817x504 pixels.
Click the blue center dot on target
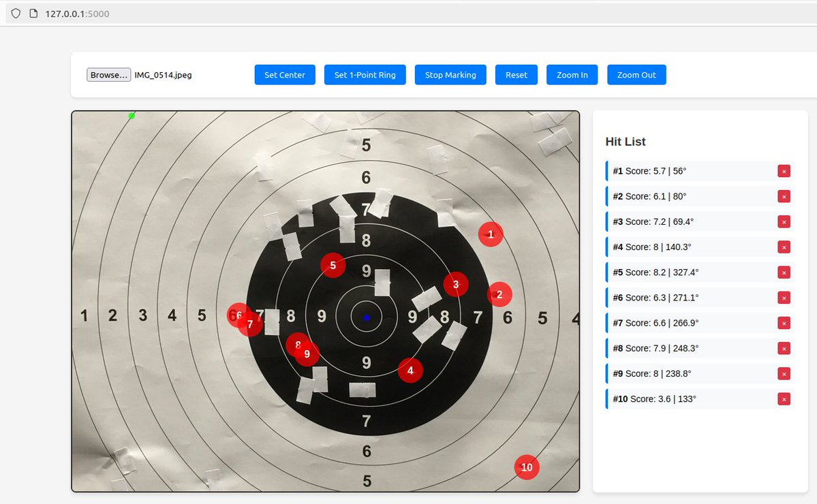[367, 317]
